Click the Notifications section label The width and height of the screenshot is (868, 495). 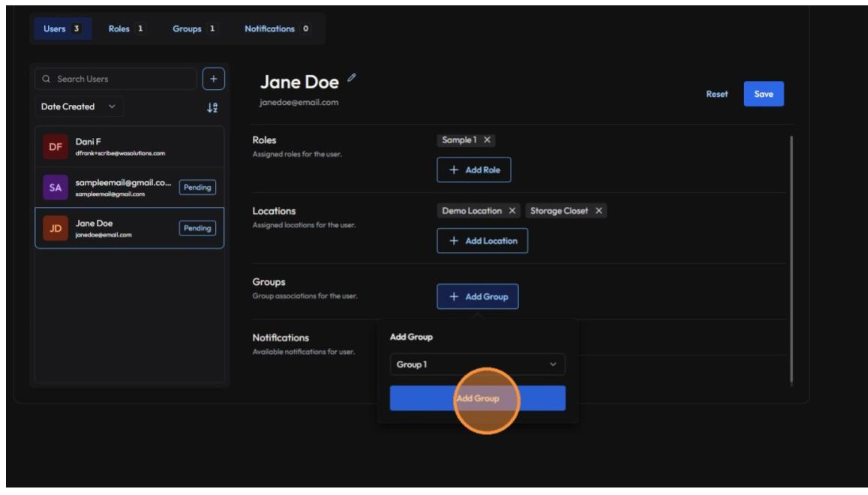tap(281, 337)
